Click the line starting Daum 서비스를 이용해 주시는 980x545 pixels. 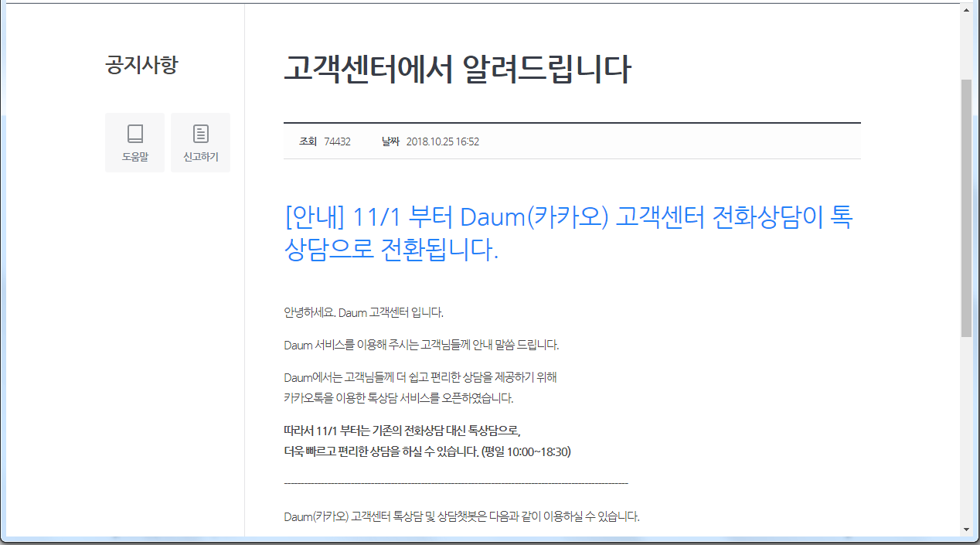click(421, 345)
